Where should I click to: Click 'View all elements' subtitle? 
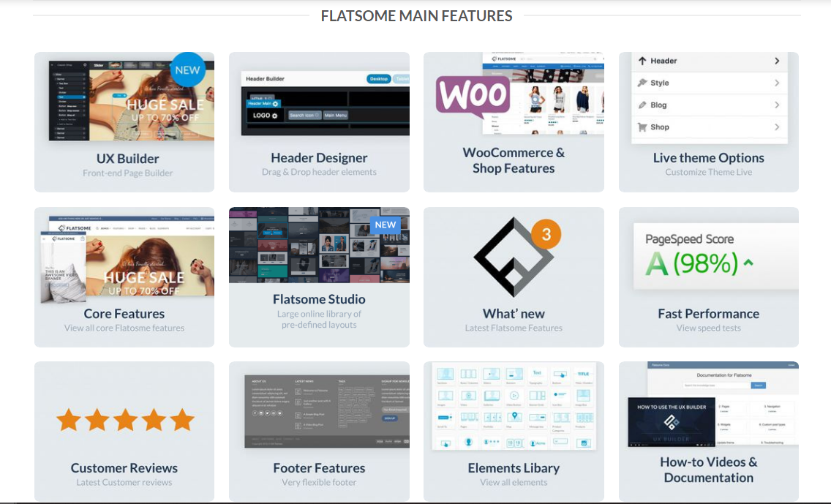click(x=514, y=482)
